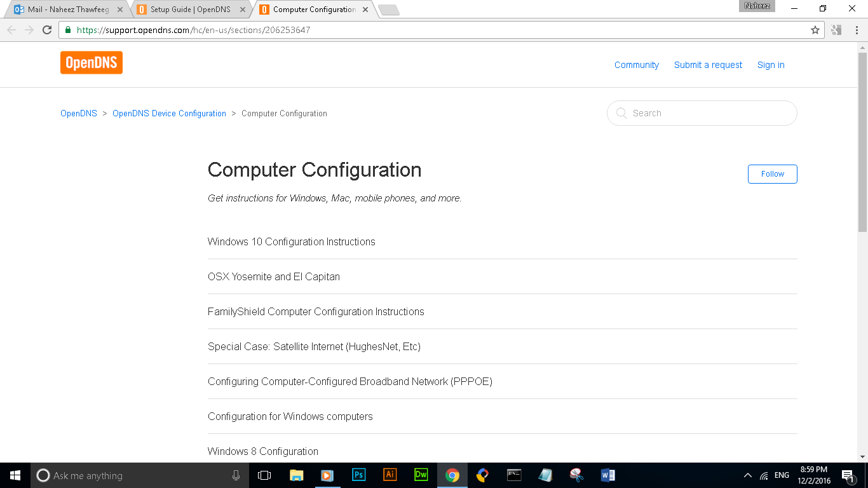Click the address bar URL
Viewport: 868px width, 488px height.
click(193, 30)
